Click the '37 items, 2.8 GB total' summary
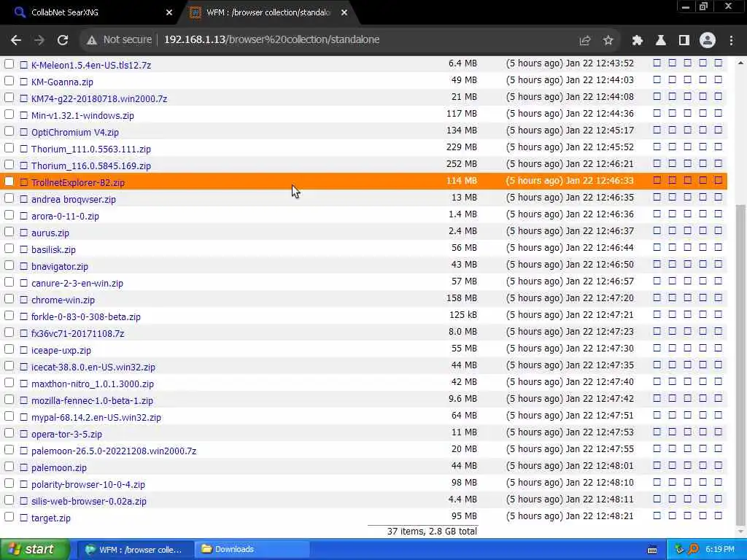 point(432,532)
